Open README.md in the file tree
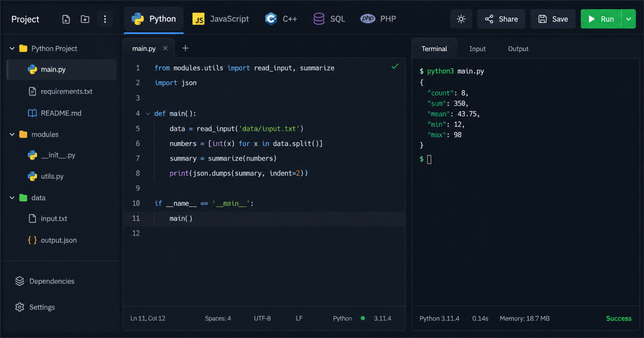Viewport: 644px width, 338px height. pyautogui.click(x=61, y=113)
